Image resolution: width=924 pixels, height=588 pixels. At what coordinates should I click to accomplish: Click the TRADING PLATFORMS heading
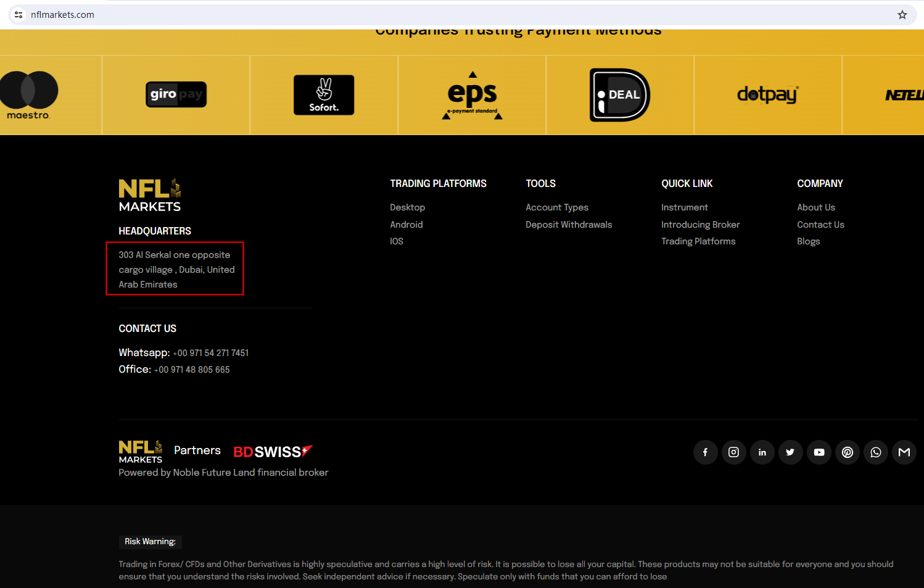pos(438,184)
